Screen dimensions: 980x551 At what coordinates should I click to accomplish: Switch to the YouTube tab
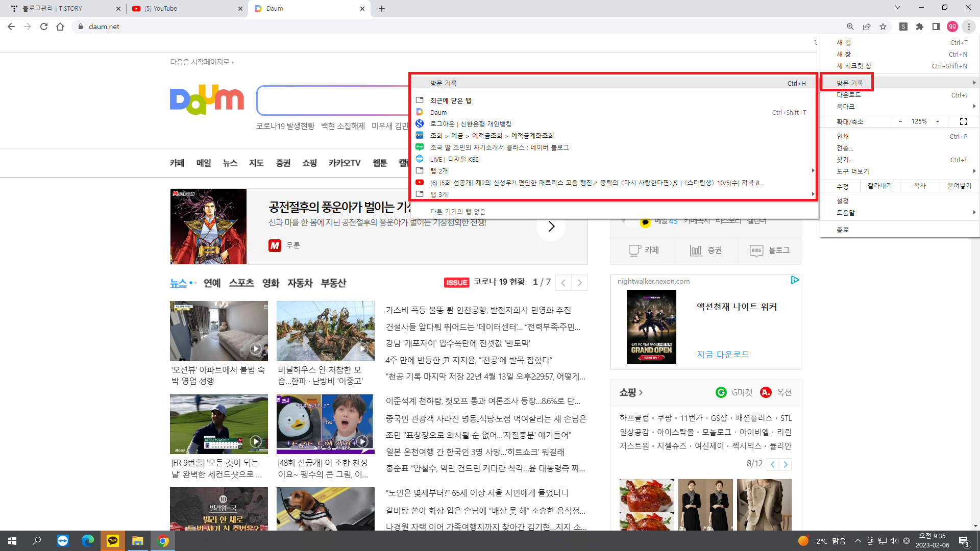(186, 9)
